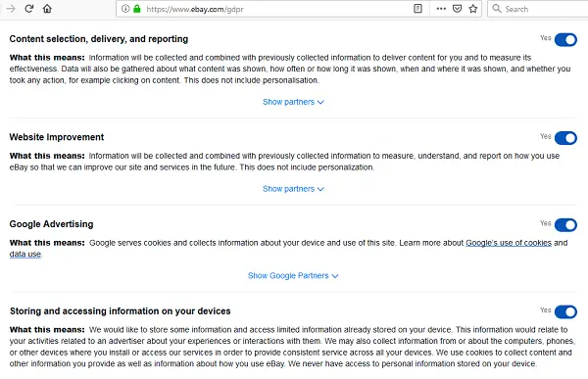Save page to Pocket icon
588x379 pixels.
pos(457,9)
